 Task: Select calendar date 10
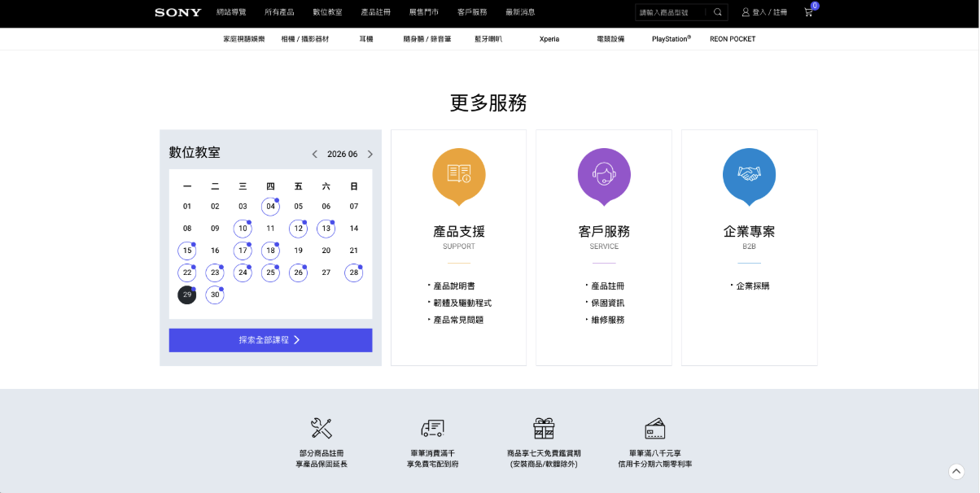pos(243,229)
